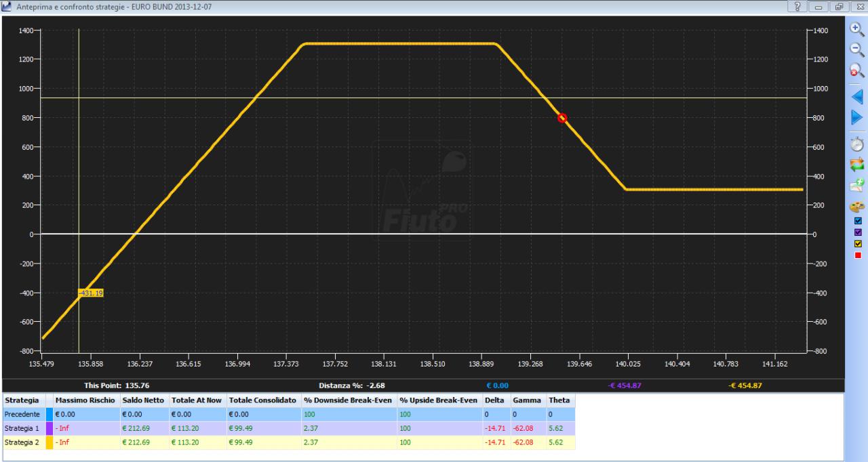Select the Strategia 2 row
868x462 pixels.
tap(289, 442)
